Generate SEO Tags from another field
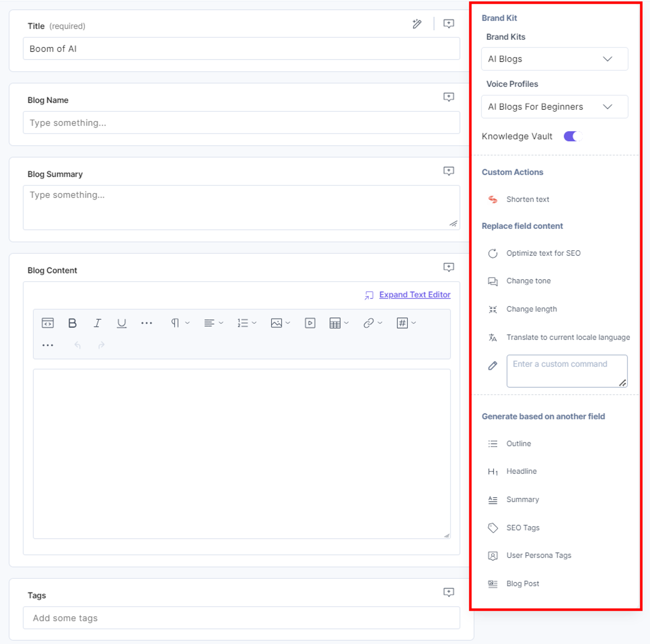This screenshot has height=644, width=650. pyautogui.click(x=523, y=528)
